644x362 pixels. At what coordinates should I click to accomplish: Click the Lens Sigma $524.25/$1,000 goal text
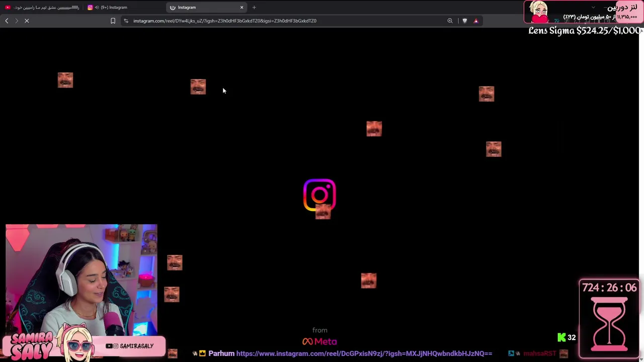[x=585, y=31]
